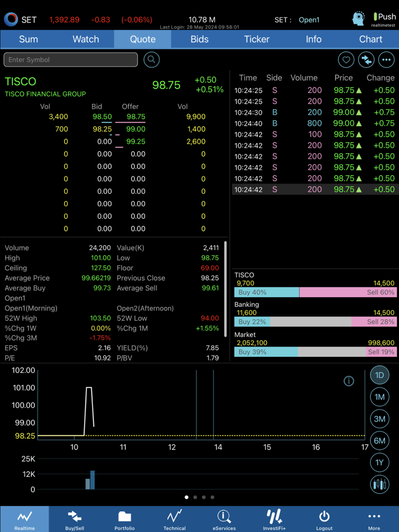Show chart info via the i icon
The image size is (399, 532).
(349, 381)
